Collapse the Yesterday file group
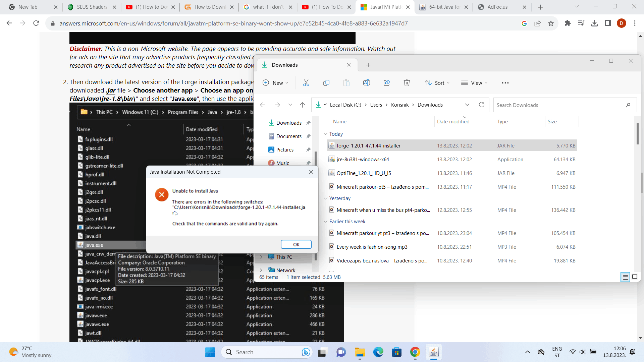 tap(325, 198)
